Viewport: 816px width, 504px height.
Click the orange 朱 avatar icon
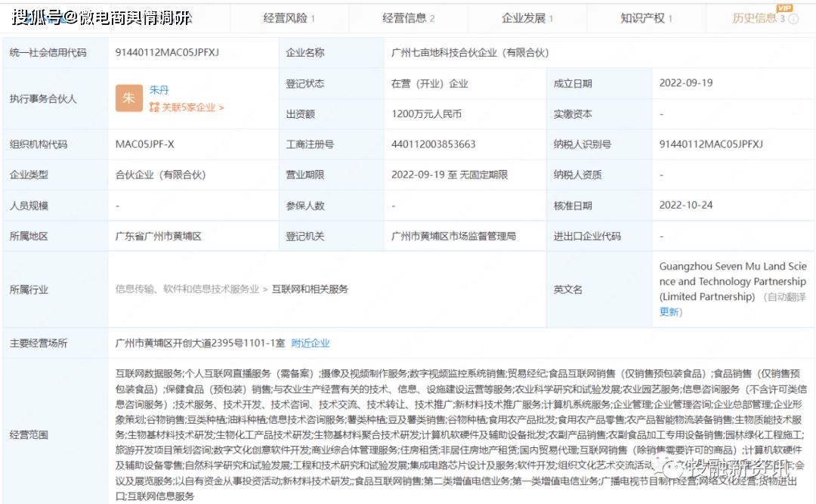tap(128, 98)
